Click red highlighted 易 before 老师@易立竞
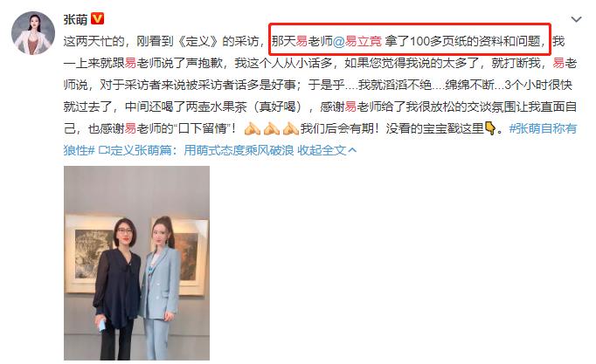Image resolution: width=596 pixels, height=364 pixels. pos(301,41)
